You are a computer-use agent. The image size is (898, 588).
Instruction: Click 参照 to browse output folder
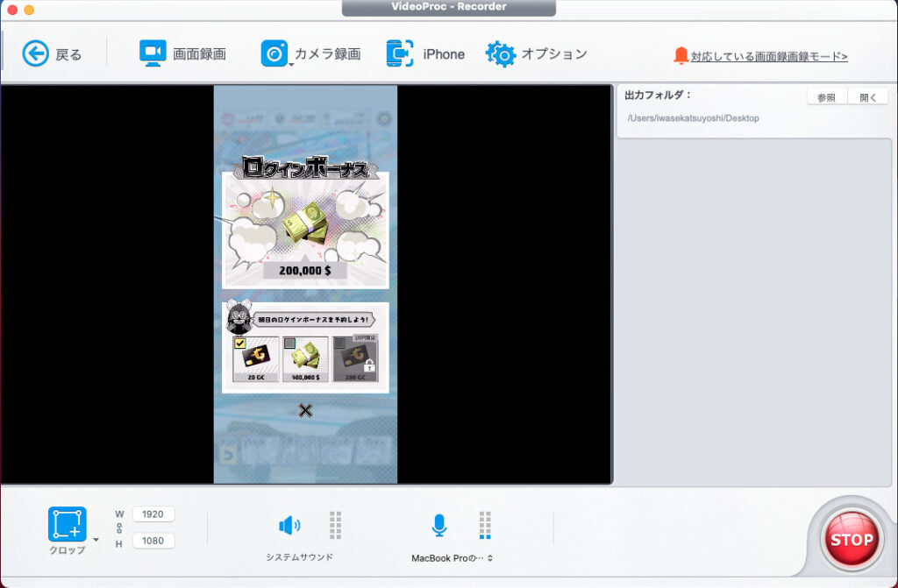tap(826, 97)
